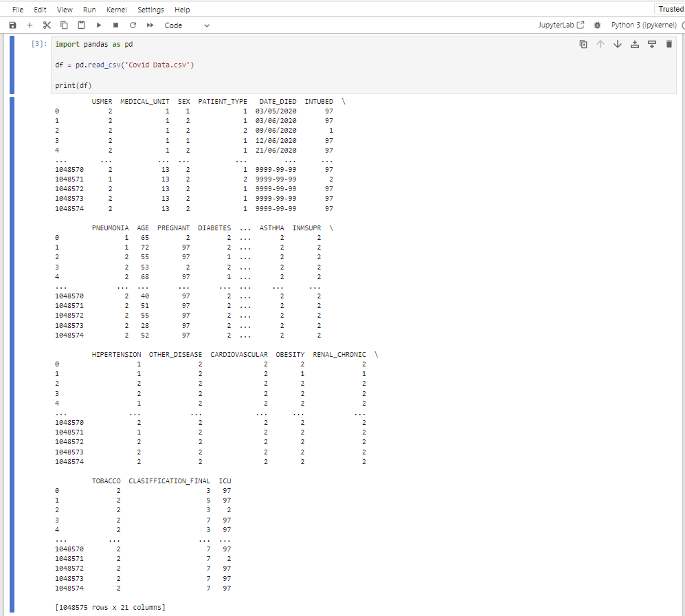The height and width of the screenshot is (616, 685).
Task: Move the cell up
Action: point(600,44)
